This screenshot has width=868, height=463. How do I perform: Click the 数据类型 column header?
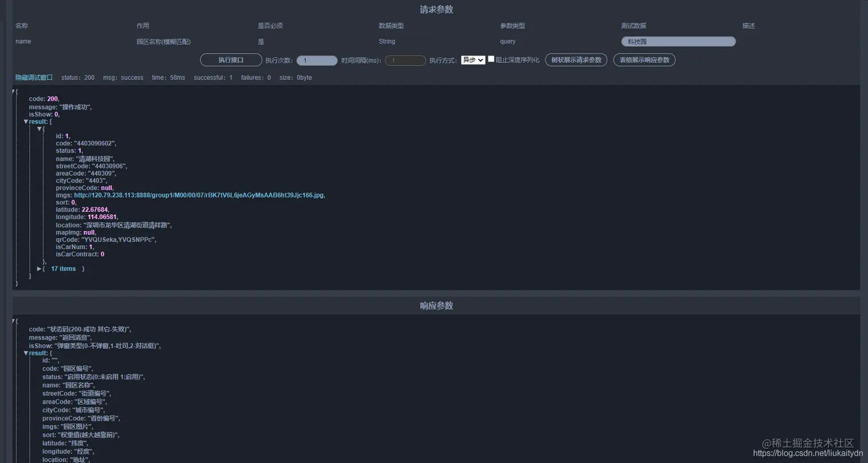pyautogui.click(x=392, y=26)
